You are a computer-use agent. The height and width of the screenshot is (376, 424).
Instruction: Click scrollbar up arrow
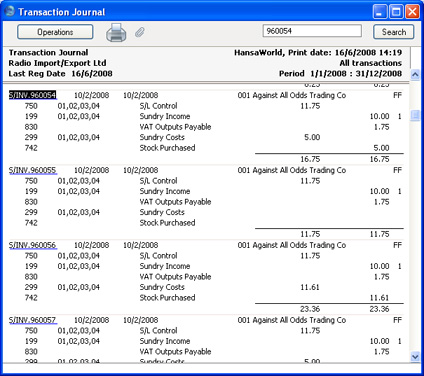point(415,74)
